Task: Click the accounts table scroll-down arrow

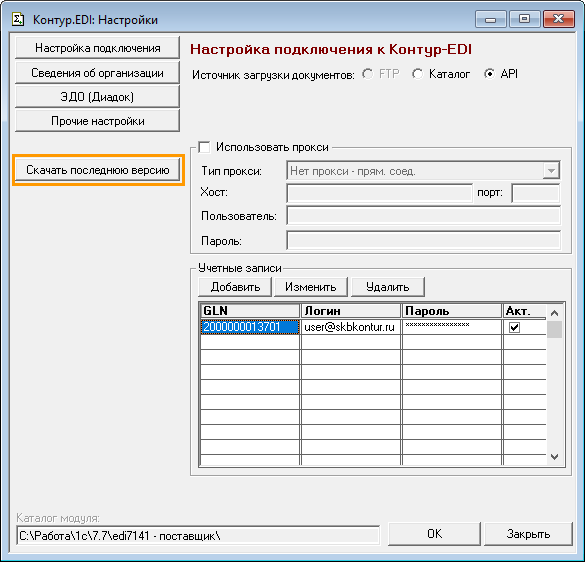Action: coord(554,457)
